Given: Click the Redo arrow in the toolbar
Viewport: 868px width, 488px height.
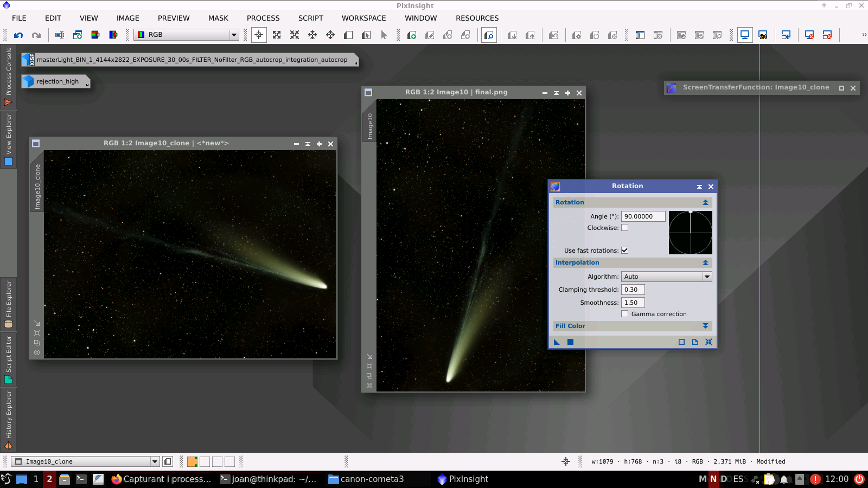Looking at the screenshot, I should click(36, 35).
